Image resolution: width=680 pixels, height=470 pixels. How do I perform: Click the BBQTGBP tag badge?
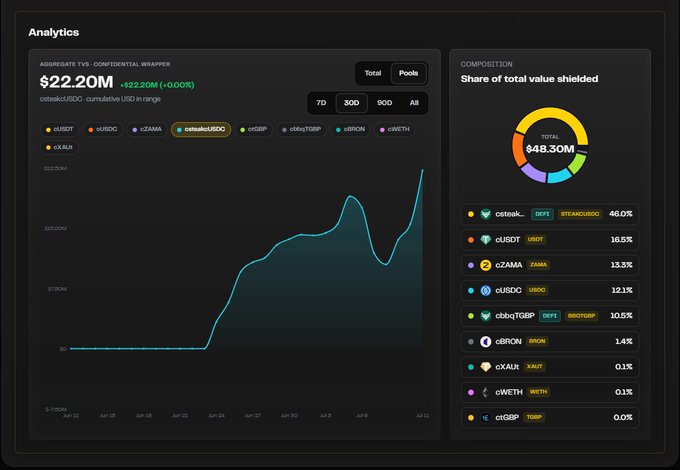(x=582, y=316)
